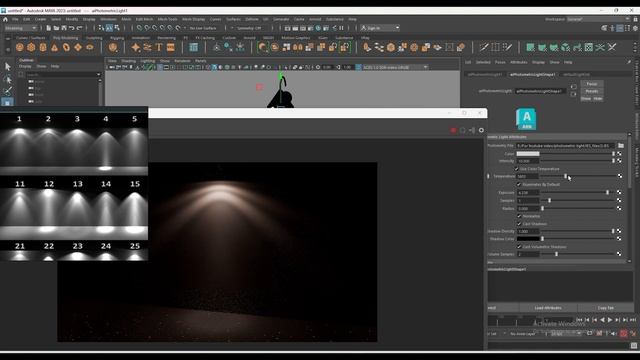Click the light Color swatch
The width and height of the screenshot is (640, 360).
pos(528,154)
